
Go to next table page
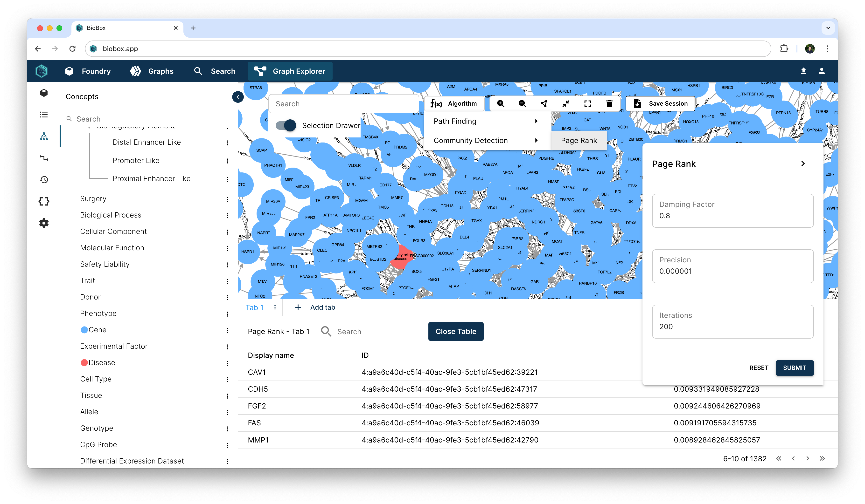click(808, 459)
